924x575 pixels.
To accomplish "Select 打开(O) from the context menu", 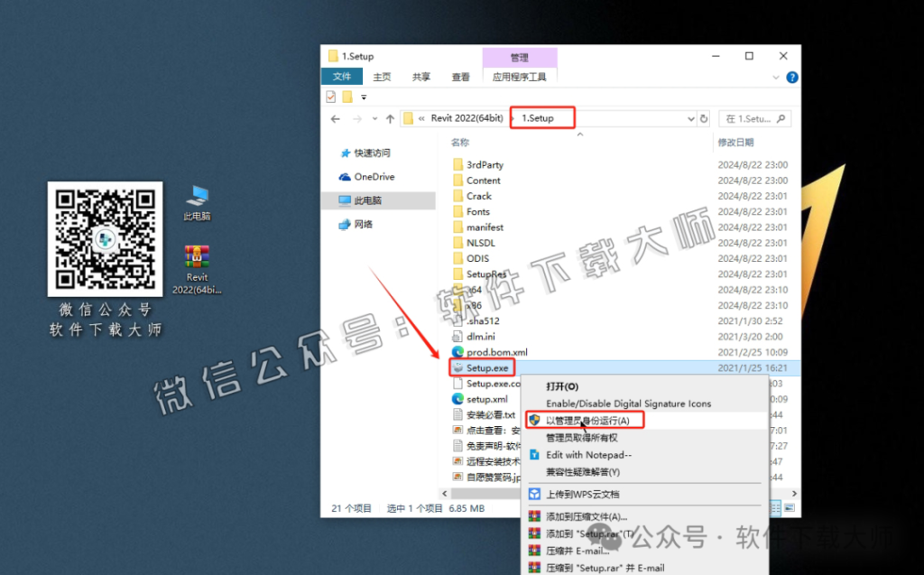I will pos(562,386).
